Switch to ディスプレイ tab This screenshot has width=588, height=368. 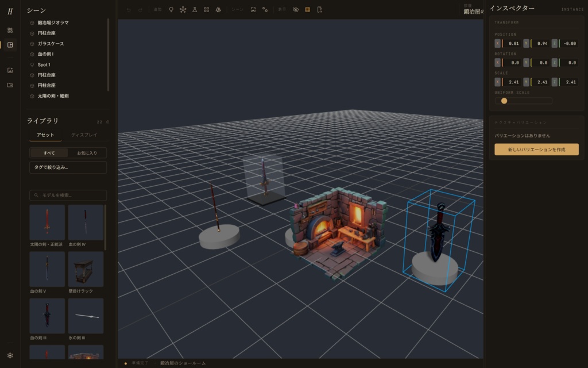(84, 135)
